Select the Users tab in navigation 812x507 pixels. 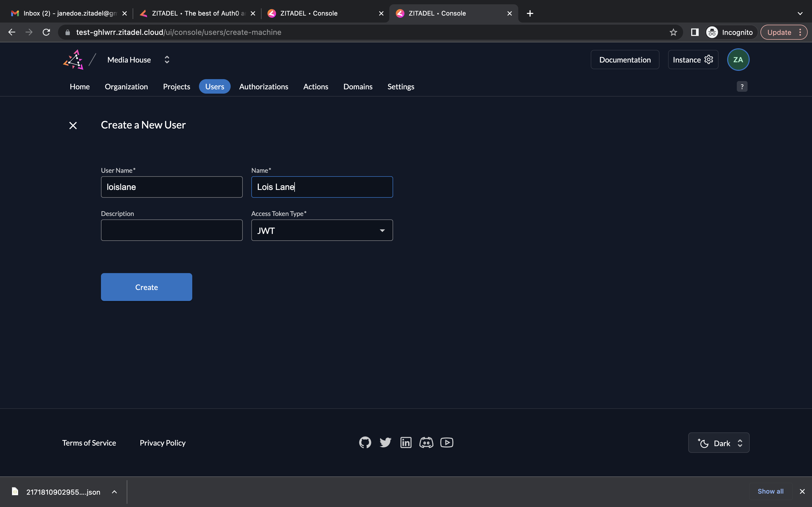[214, 86]
